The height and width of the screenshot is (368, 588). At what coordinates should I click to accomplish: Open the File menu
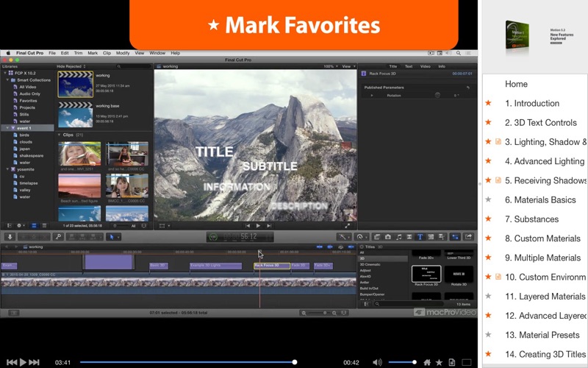[x=52, y=53]
